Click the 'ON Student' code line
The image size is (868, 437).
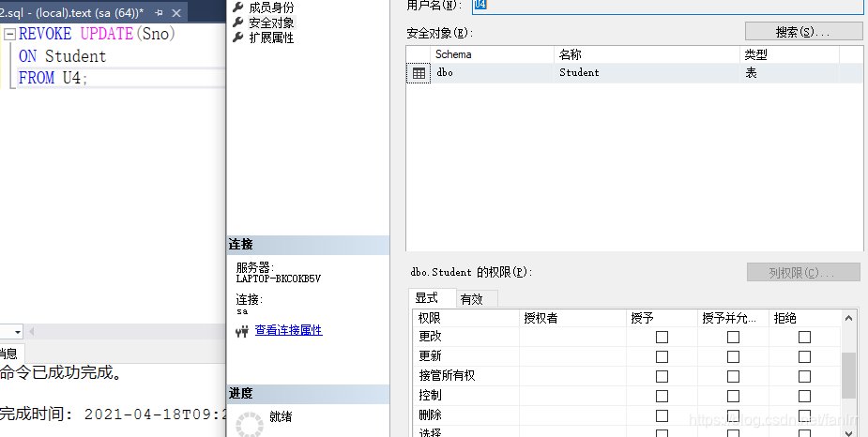pyautogui.click(x=62, y=56)
